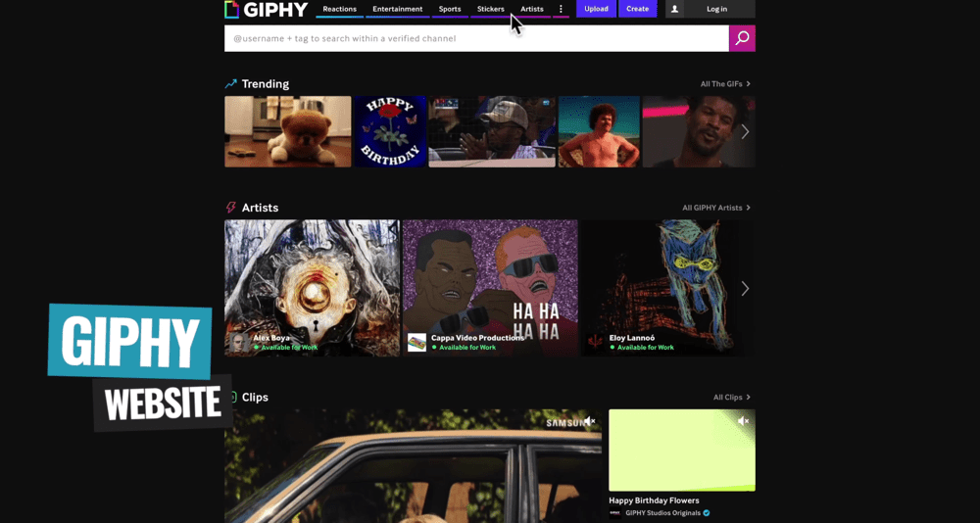The width and height of the screenshot is (980, 523).
Task: Click GIPHY Studios Originals verified badge
Action: point(706,512)
